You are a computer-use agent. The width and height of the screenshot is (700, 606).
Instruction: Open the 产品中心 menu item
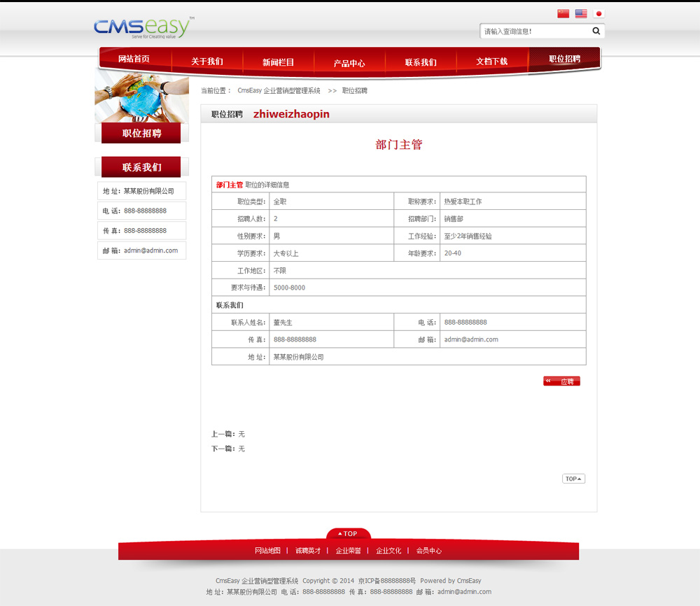click(x=349, y=63)
